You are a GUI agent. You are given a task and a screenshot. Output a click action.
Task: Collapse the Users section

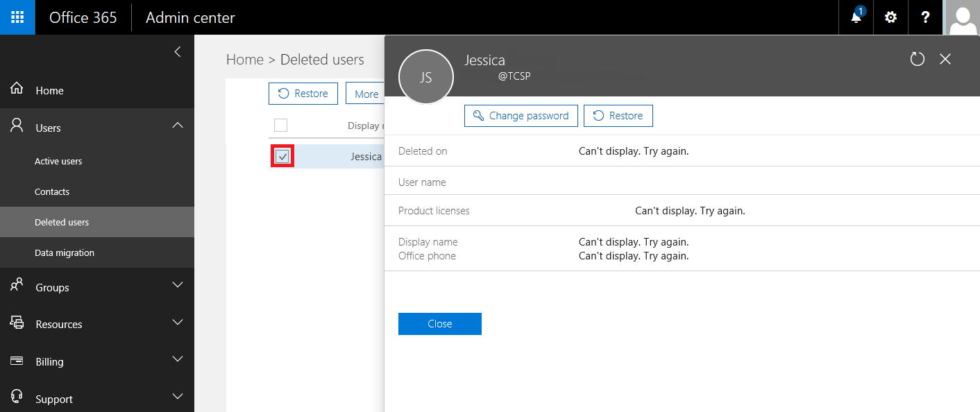click(x=178, y=126)
